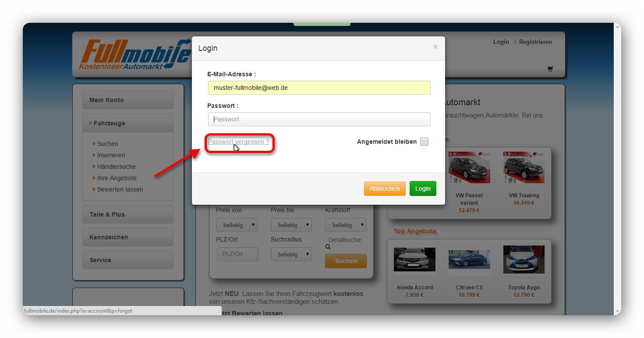Click the magnifier icon under Detailsuche
Viewport: 644px width, 338px height.
(x=328, y=247)
